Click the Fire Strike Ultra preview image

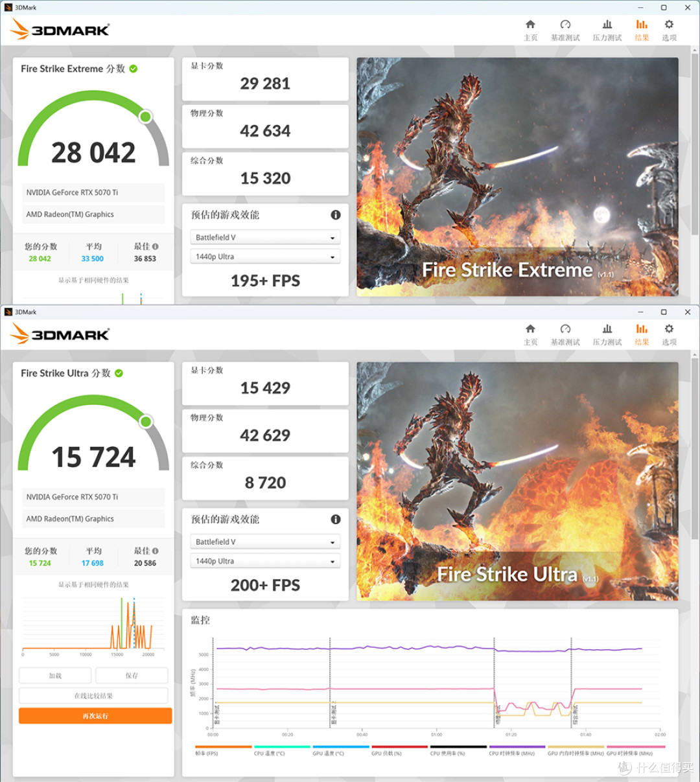(x=517, y=481)
